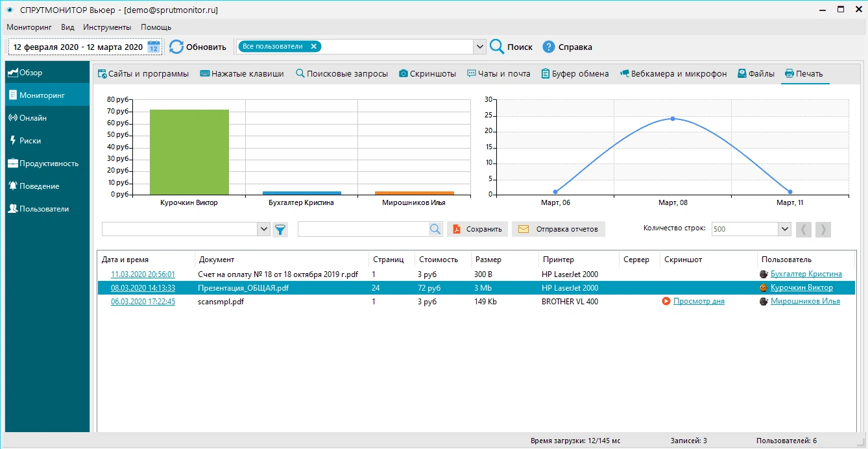
Task: Click the Сохранить button
Action: (477, 229)
